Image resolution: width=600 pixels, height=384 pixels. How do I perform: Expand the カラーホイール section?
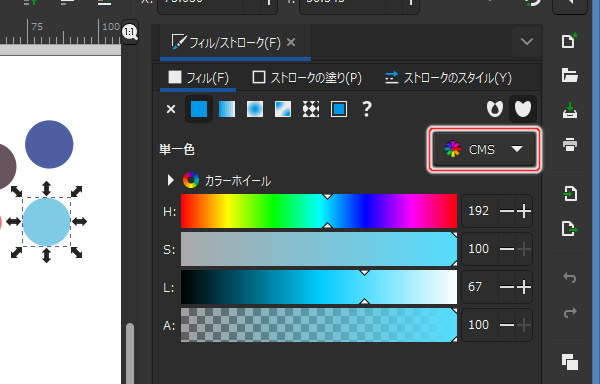point(171,180)
